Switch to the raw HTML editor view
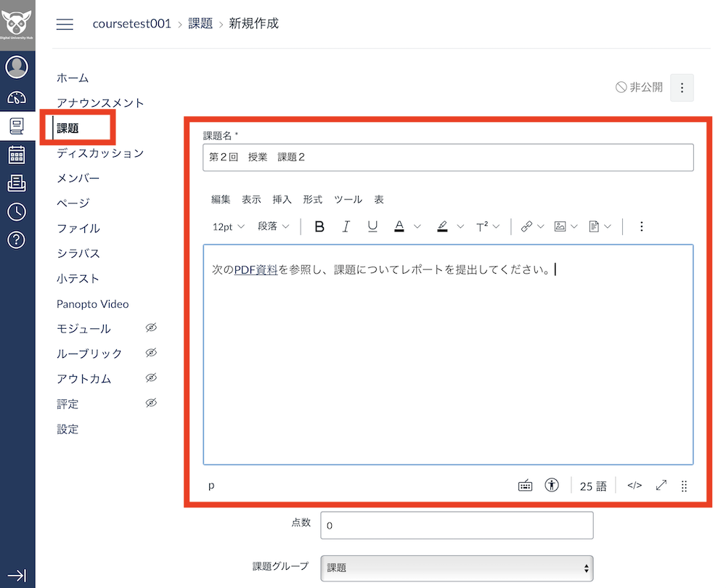The height and width of the screenshot is (588, 726). tap(634, 485)
